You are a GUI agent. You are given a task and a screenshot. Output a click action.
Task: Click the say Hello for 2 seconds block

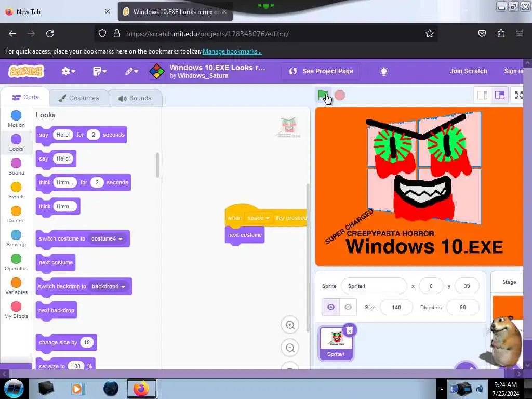(82, 135)
